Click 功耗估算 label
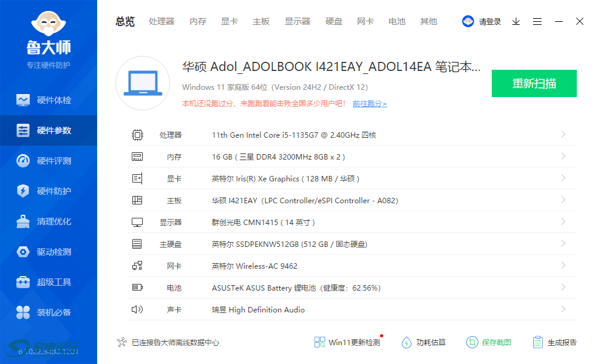595x364 pixels. (x=430, y=342)
